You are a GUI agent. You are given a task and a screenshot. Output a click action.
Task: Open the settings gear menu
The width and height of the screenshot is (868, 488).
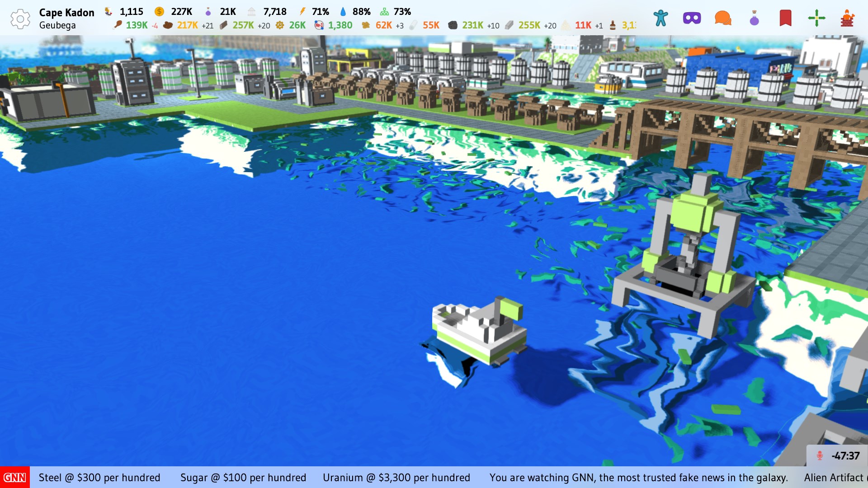20,19
